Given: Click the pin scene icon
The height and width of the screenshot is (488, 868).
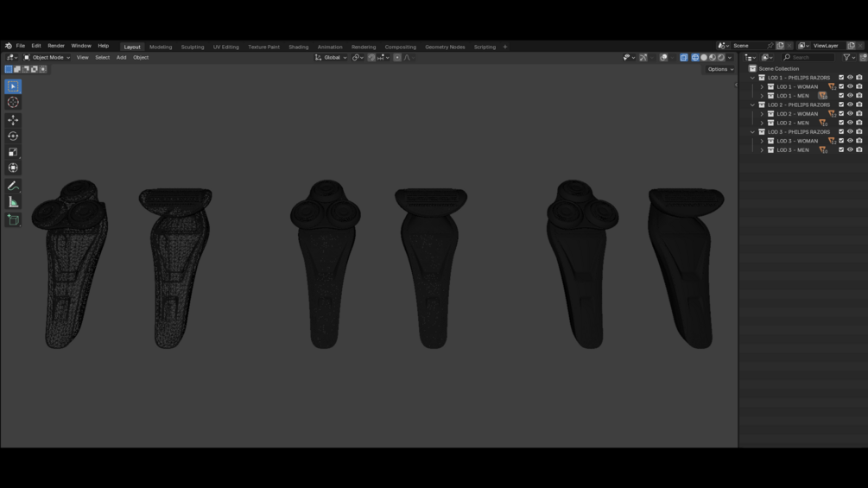Looking at the screenshot, I should coord(770,46).
